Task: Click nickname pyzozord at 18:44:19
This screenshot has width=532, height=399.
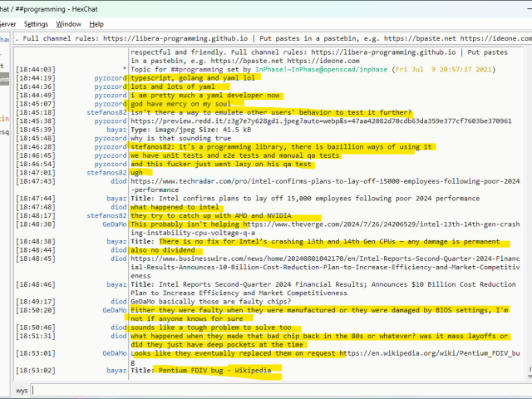Action: [x=108, y=77]
